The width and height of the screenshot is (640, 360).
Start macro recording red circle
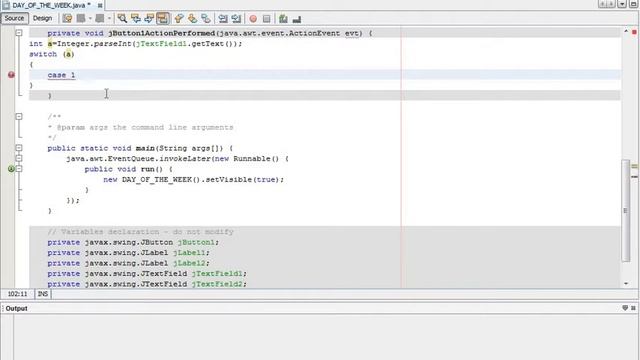(253, 19)
